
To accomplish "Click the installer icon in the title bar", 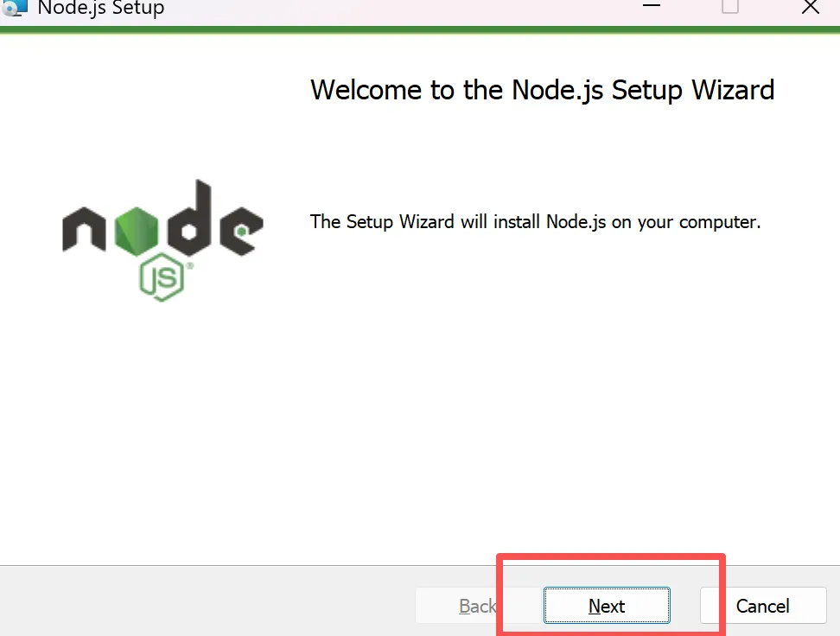I will 14,7.
